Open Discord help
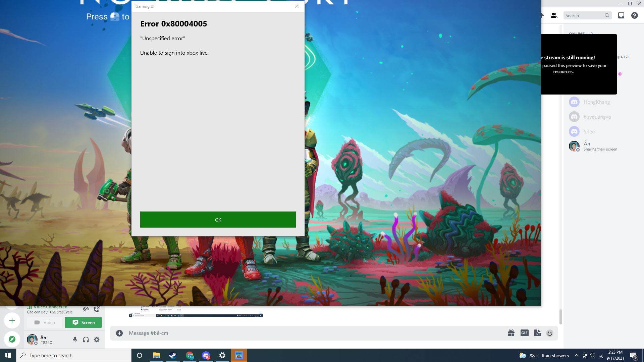Image resolution: width=644 pixels, height=362 pixels. coord(634,15)
